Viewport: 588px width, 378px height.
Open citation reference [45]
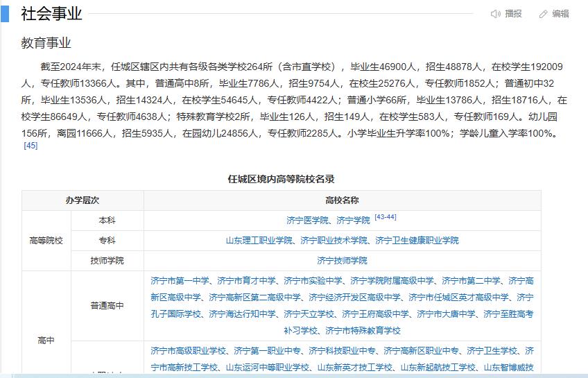point(31,146)
